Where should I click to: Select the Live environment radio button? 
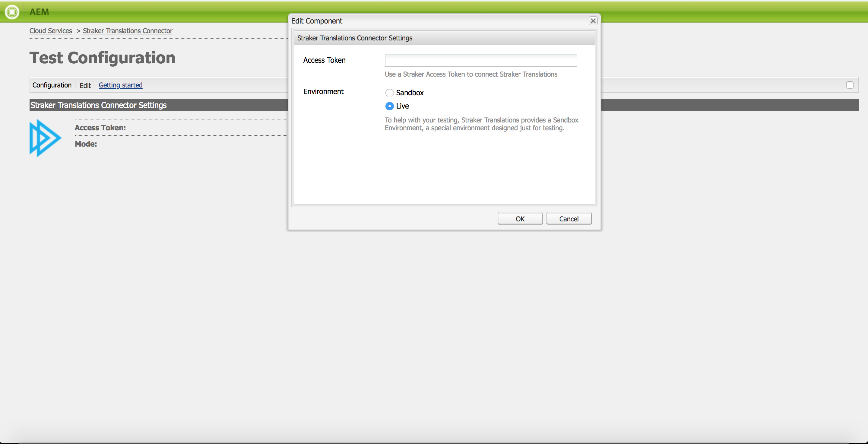[x=390, y=106]
